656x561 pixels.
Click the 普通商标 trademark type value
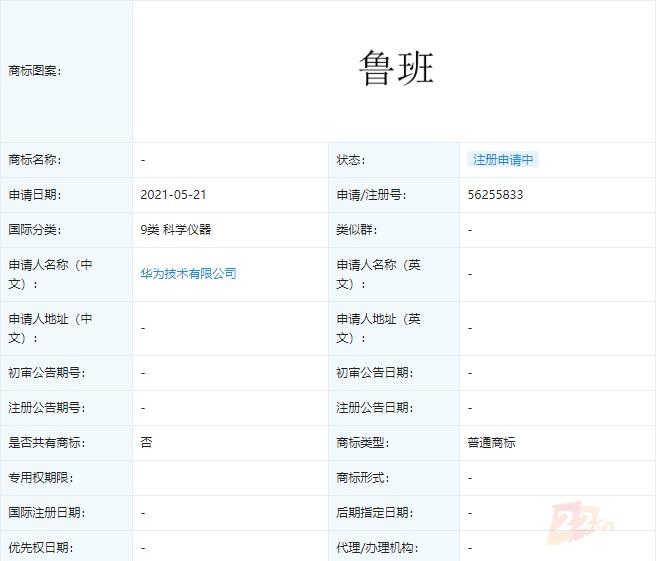pos(492,443)
